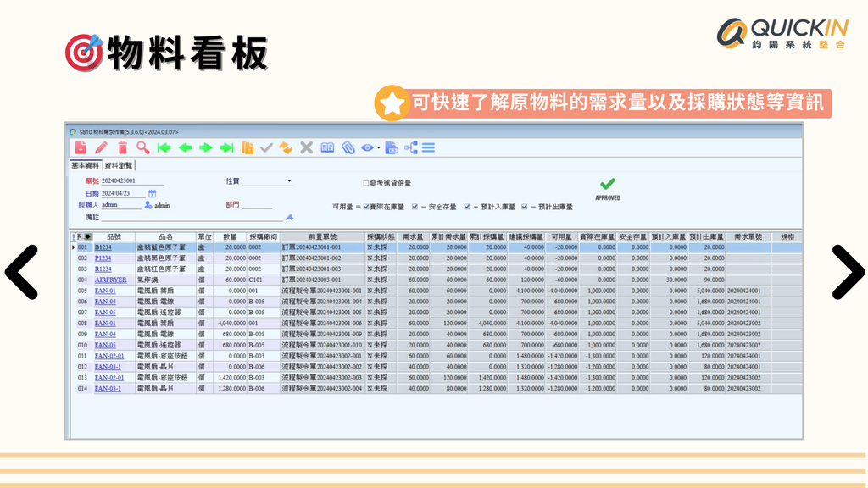This screenshot has height=488, width=868.
Task: Click the 需求單號 column header
Action: (748, 237)
